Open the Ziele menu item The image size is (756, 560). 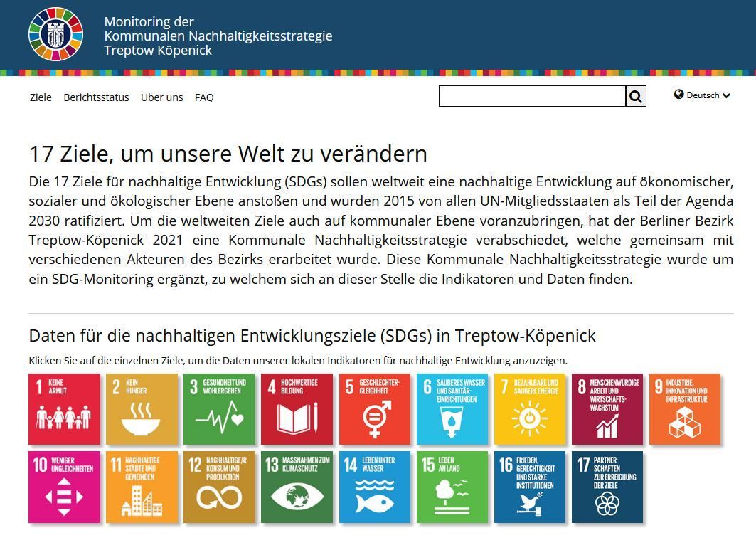click(x=41, y=97)
